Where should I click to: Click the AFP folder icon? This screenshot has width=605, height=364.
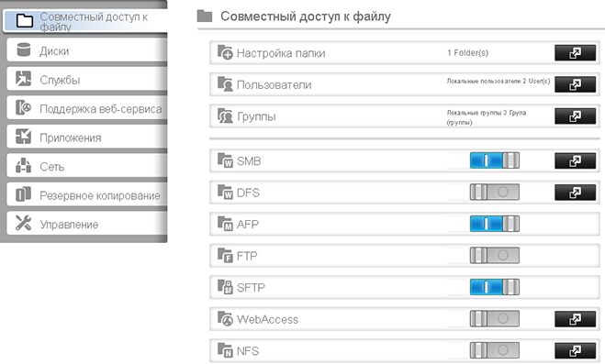click(x=225, y=224)
